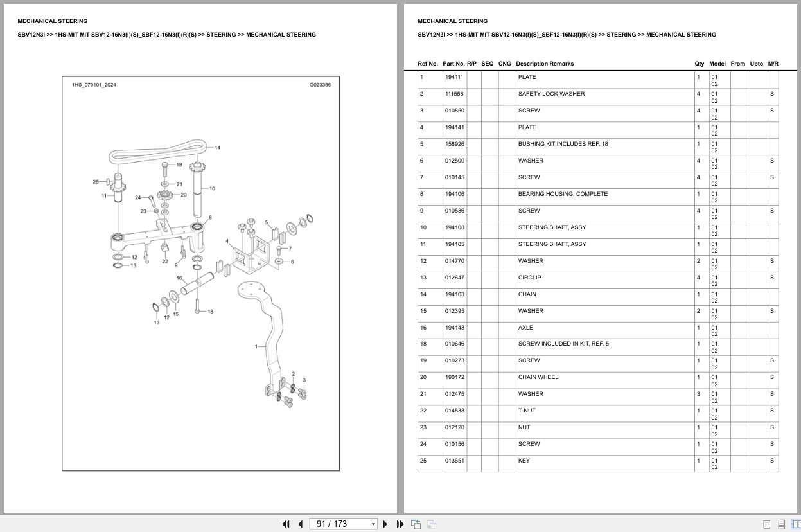Jump to the last page

(400, 524)
